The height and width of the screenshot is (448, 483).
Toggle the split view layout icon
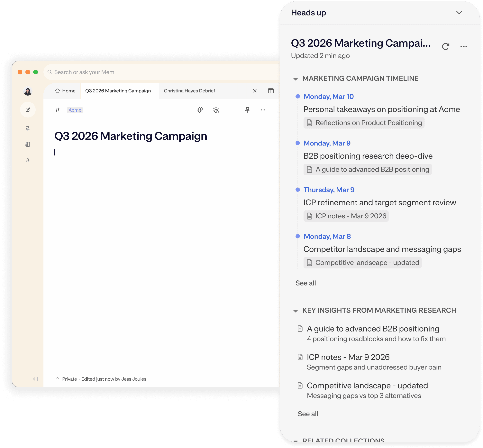click(x=271, y=91)
